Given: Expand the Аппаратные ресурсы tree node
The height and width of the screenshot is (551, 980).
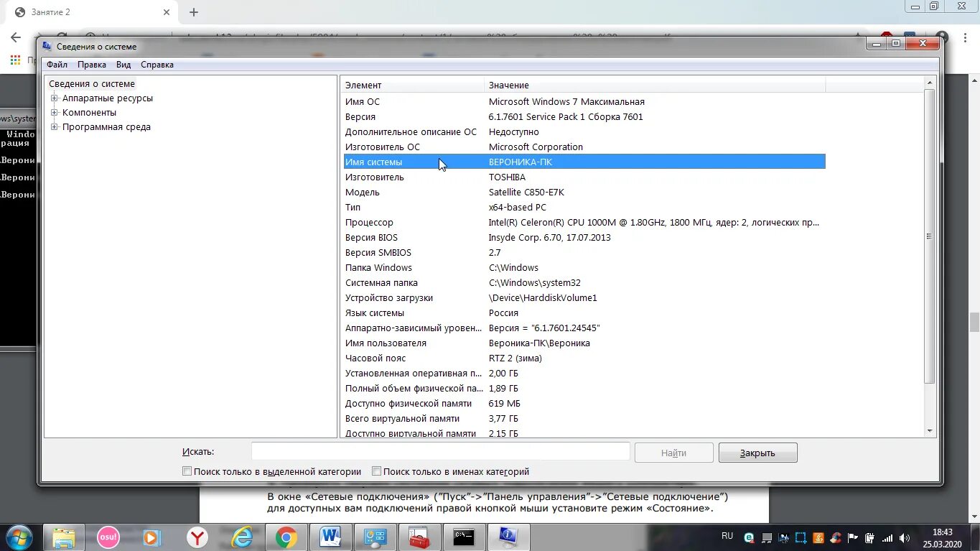Looking at the screenshot, I should pyautogui.click(x=55, y=98).
